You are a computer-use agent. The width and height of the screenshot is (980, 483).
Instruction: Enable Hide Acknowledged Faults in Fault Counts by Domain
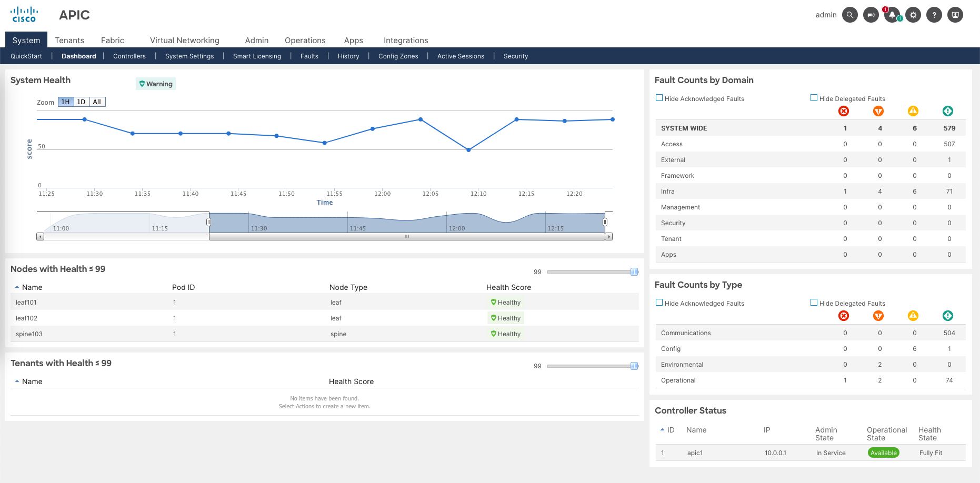tap(659, 98)
